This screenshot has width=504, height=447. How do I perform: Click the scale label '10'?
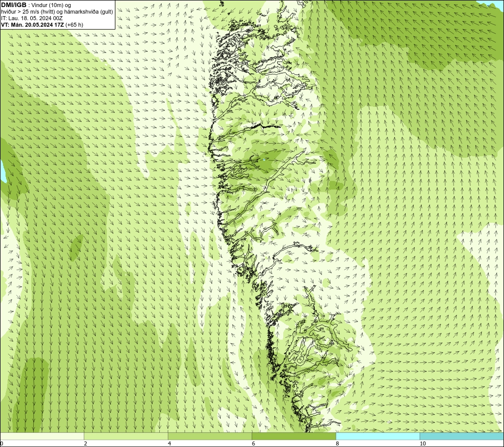(x=423, y=443)
